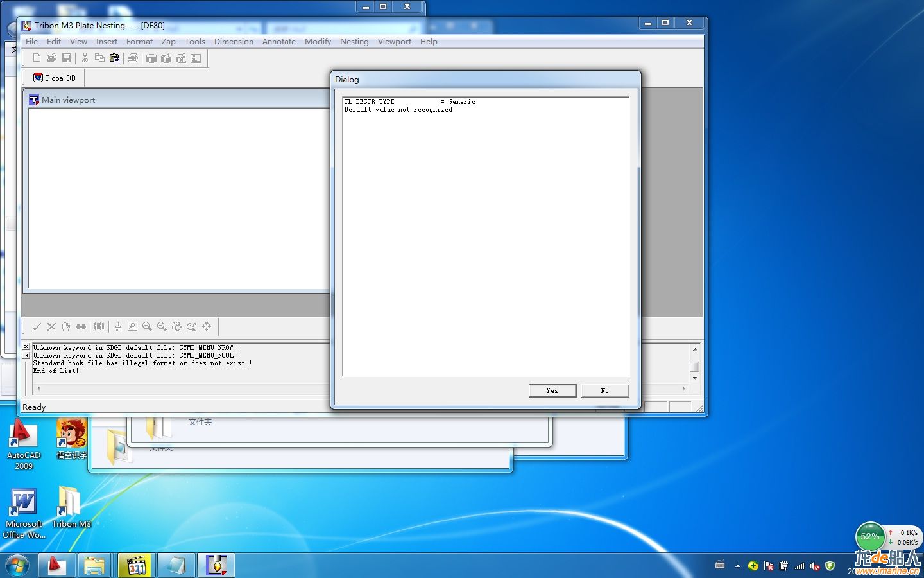Click the Operation Complete checkmark icon
Image resolution: width=924 pixels, height=578 pixels.
pos(37,326)
